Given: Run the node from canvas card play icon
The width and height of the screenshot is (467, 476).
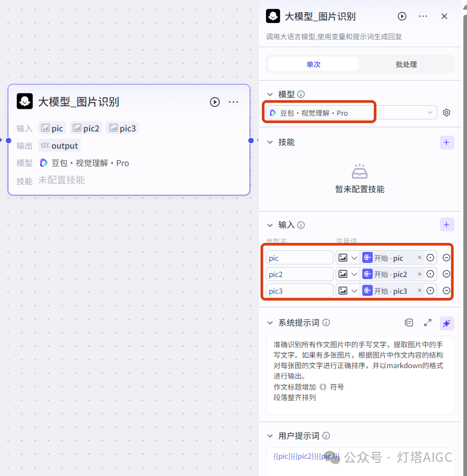Looking at the screenshot, I should [215, 102].
